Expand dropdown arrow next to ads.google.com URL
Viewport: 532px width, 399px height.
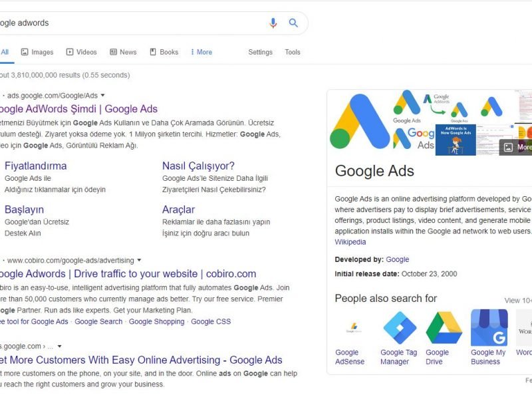(103, 95)
